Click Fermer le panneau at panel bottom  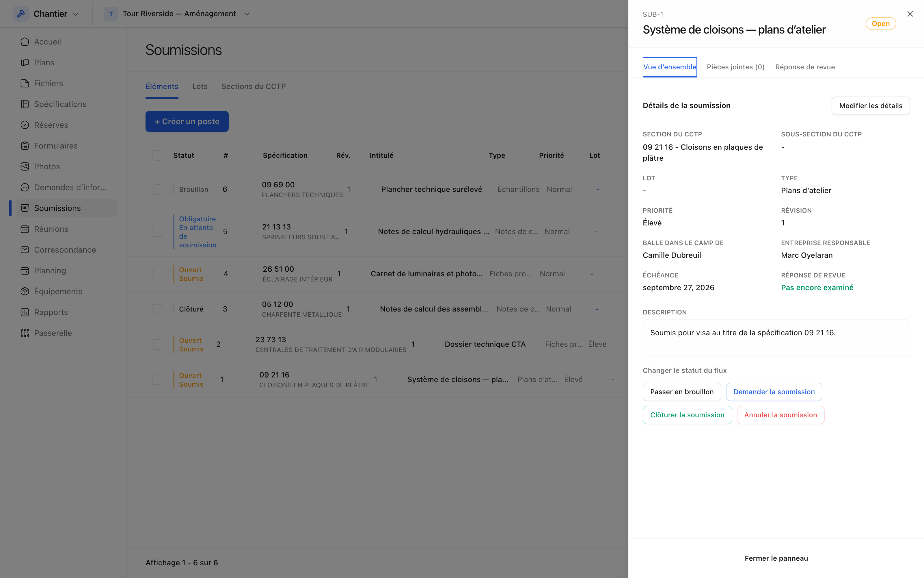click(776, 558)
